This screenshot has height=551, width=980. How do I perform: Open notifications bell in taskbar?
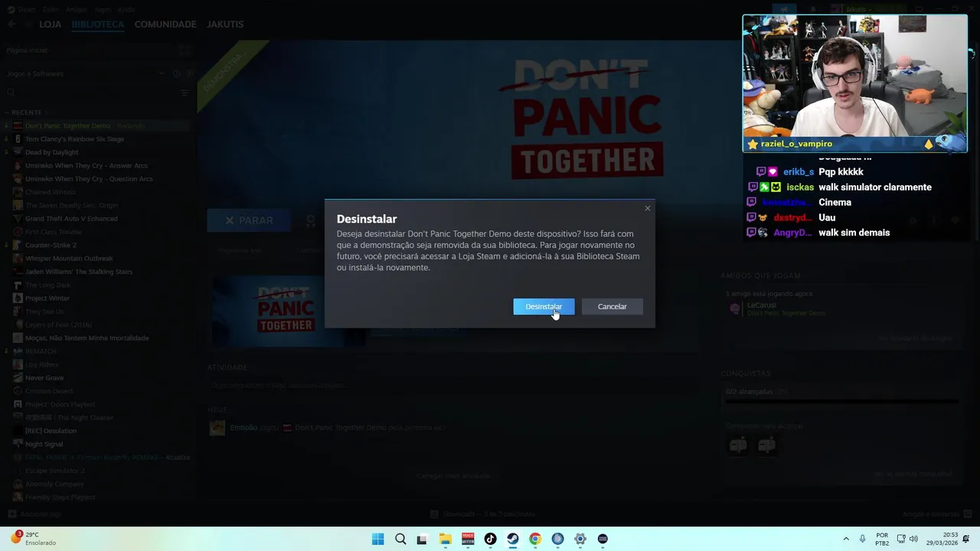[x=966, y=539]
